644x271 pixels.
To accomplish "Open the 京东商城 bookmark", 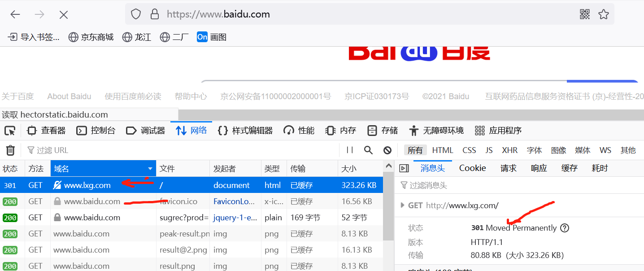I will (91, 37).
